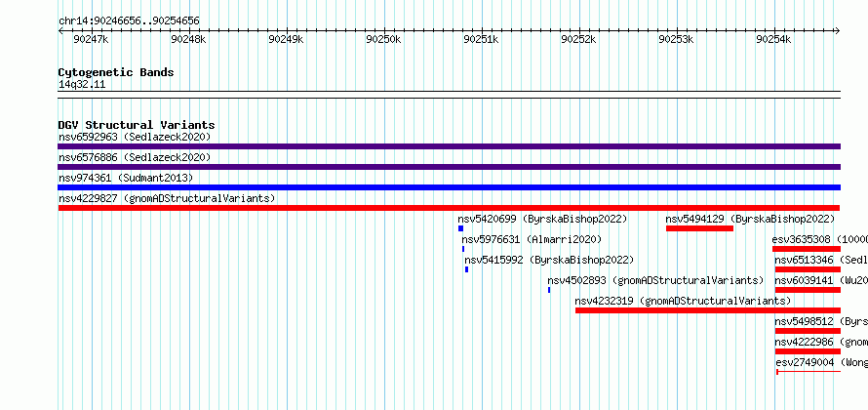Viewport: 868px width, 410px height.
Task: Click the red bar beneath nsv4222986
Action: pos(808,351)
